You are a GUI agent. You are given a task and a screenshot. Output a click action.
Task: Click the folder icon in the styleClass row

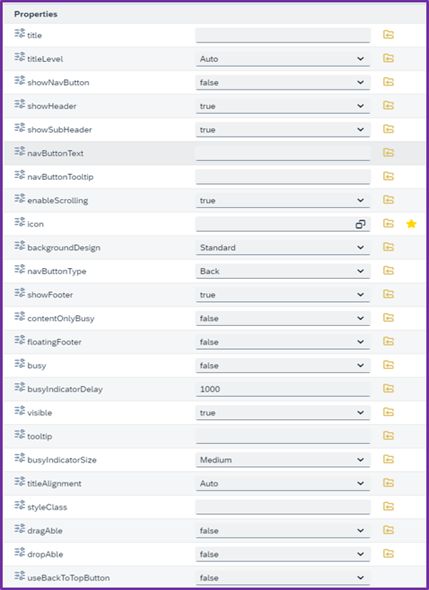pos(388,506)
